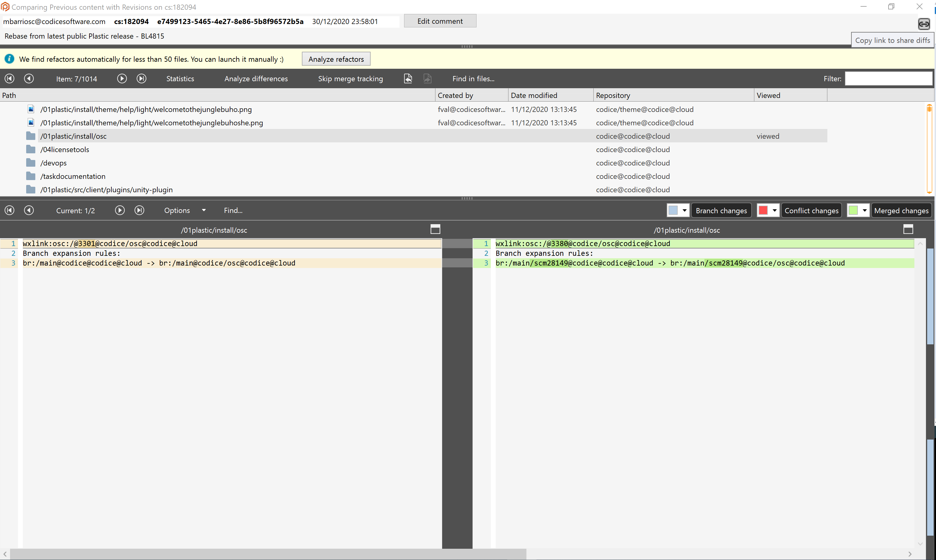The image size is (936, 560).
Task: Select Statistics from the toolbar
Action: (180, 78)
